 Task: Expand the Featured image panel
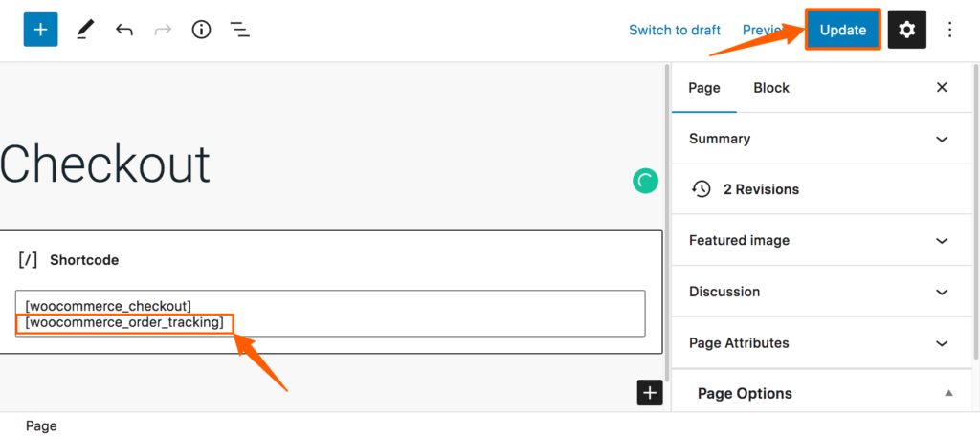[819, 241]
